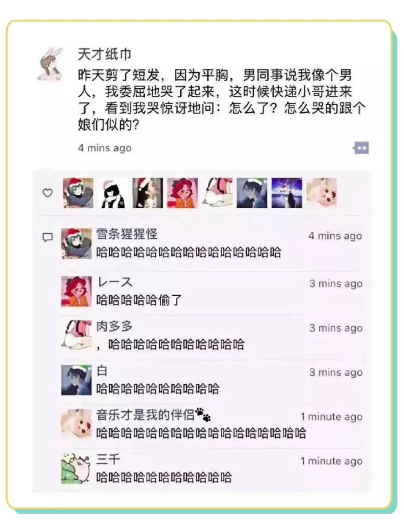The width and height of the screenshot is (404, 532).
Task: Tap the red-haired girl liker avatar
Action: coord(182,193)
